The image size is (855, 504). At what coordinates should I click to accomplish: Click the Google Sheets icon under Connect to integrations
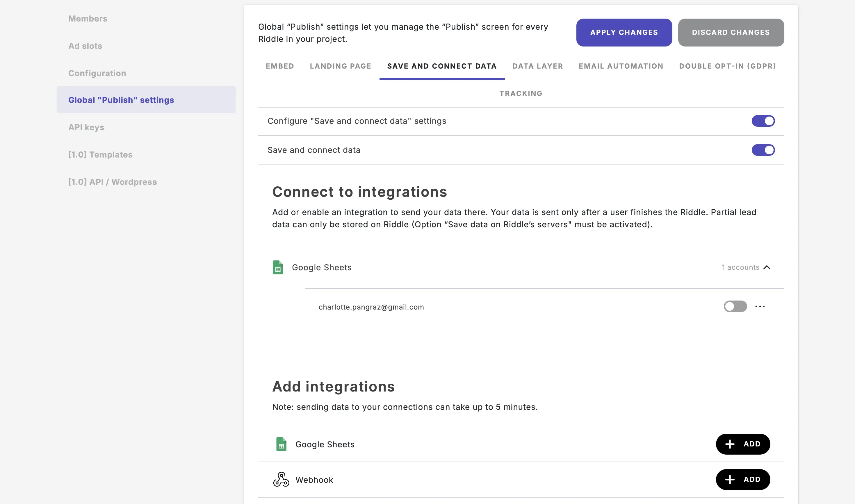coord(278,267)
